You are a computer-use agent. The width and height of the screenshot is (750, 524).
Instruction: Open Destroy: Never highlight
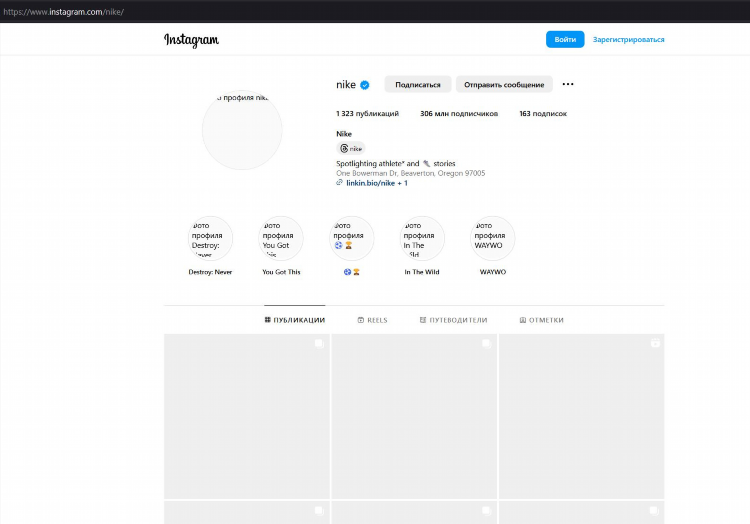click(210, 238)
